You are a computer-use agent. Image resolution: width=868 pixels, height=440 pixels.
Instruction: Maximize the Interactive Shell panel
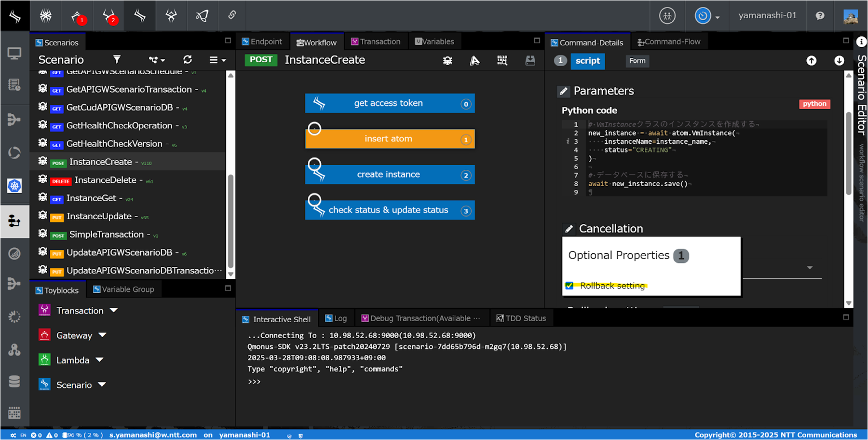click(x=846, y=317)
